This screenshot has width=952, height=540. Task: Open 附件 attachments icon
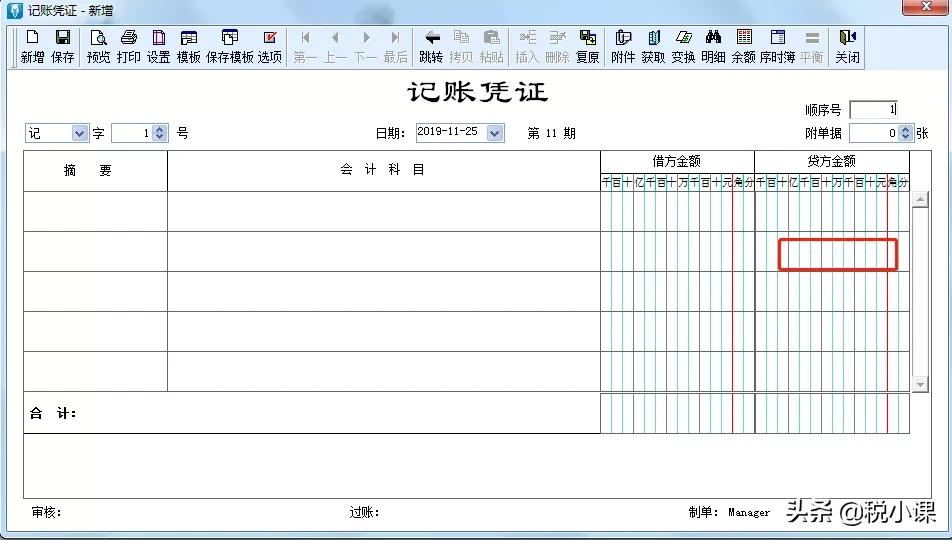click(623, 46)
